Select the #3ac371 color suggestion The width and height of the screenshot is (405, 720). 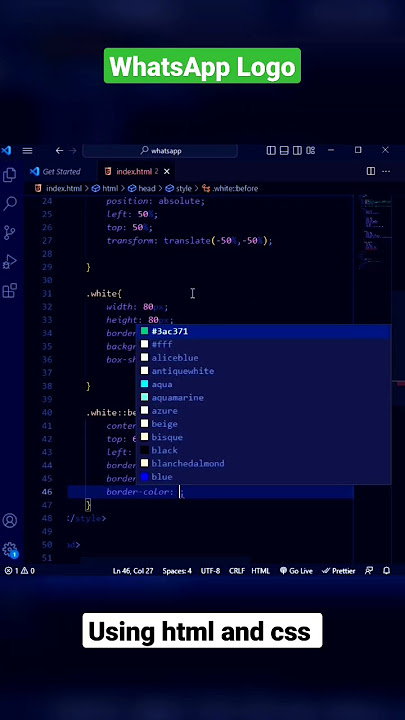[x=263, y=331]
